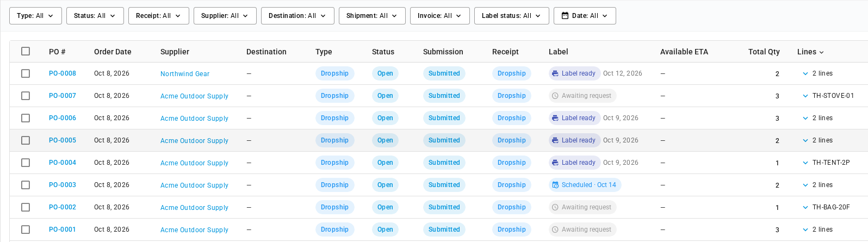The height and width of the screenshot is (242, 868).
Task: Open purchase order PO-0005
Action: pos(63,140)
